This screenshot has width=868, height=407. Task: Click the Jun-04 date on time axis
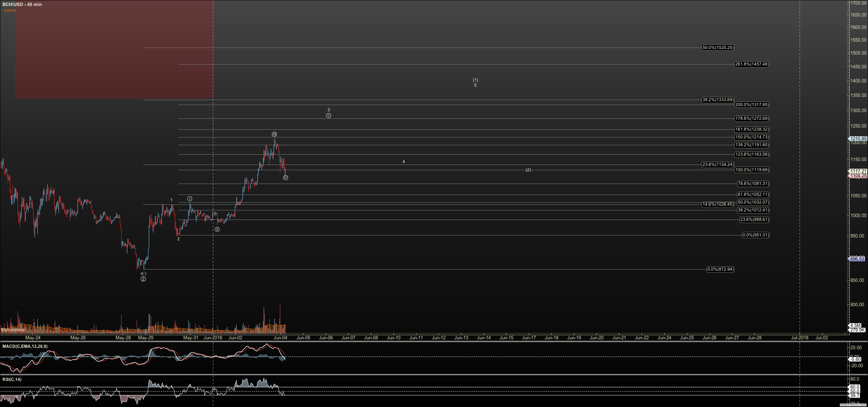[281, 338]
